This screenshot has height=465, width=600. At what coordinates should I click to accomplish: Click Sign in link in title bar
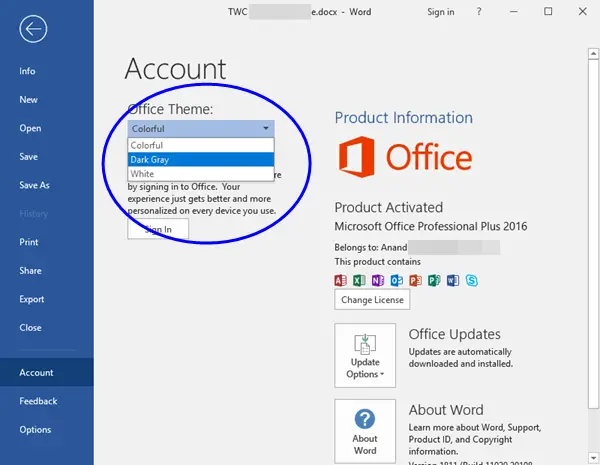click(x=441, y=12)
